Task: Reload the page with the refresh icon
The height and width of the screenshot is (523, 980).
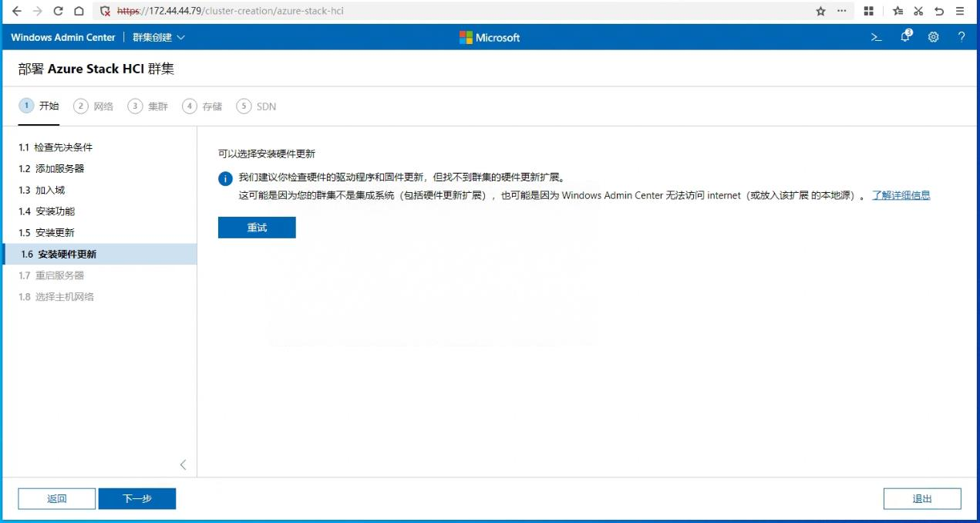Action: click(x=58, y=12)
